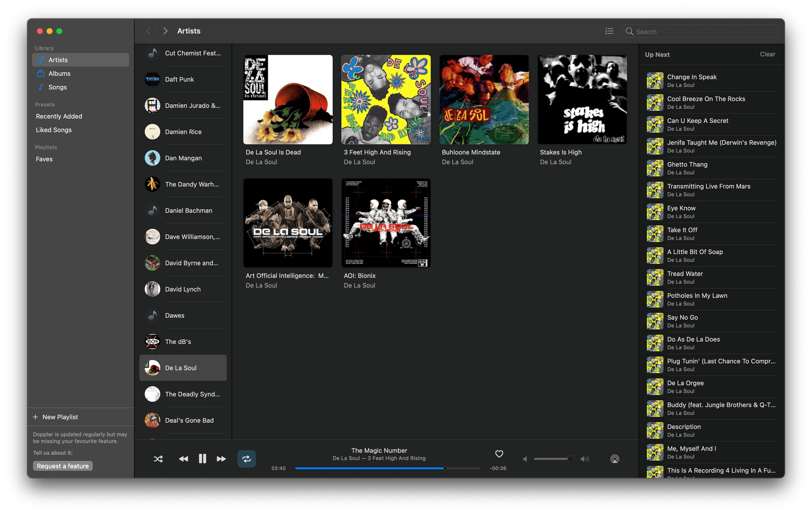812x514 pixels.
Task: Pause The Magic Number playback
Action: pos(201,458)
